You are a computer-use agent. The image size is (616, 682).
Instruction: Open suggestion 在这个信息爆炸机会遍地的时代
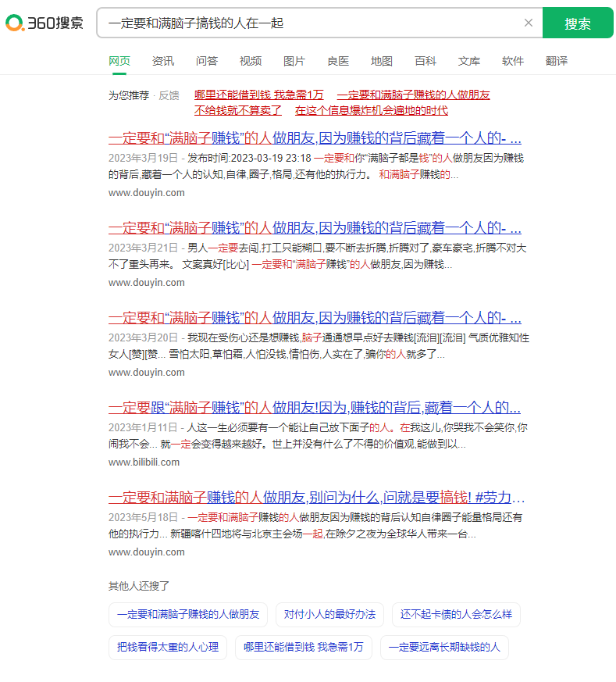[x=372, y=110]
